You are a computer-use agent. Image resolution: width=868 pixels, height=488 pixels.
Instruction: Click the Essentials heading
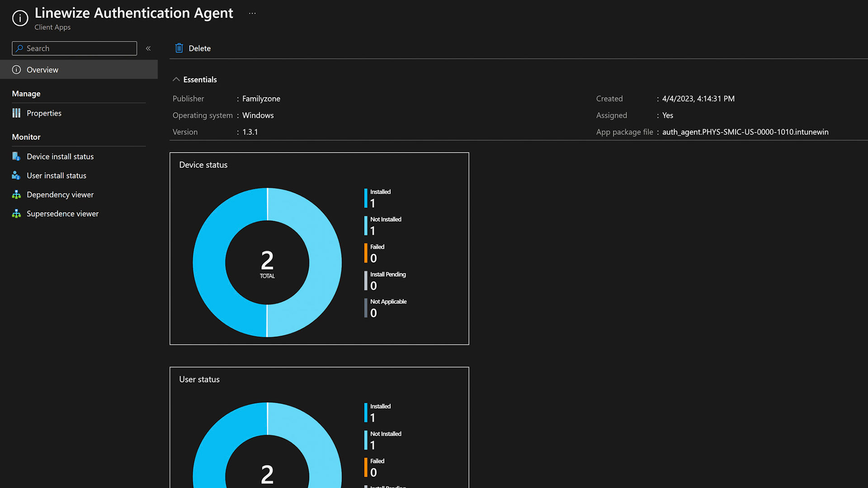[200, 80]
